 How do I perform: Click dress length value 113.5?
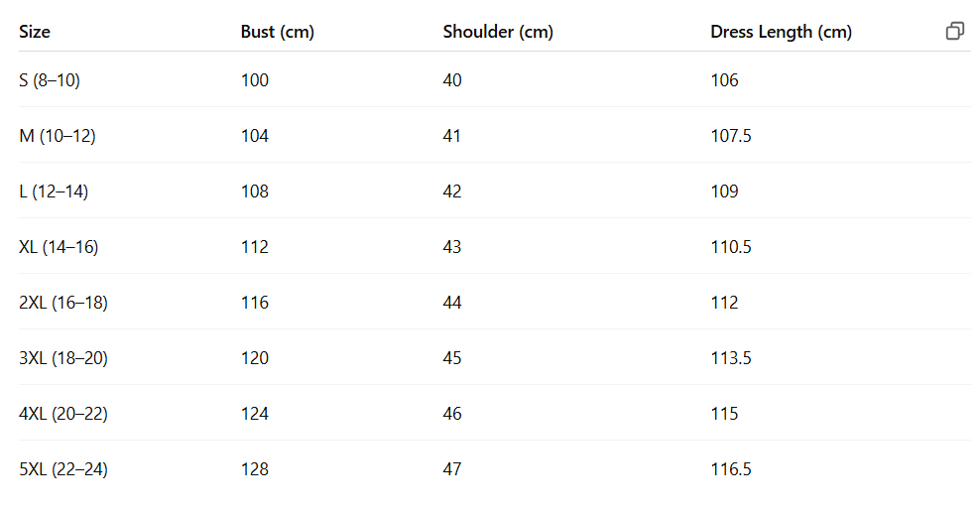pos(731,358)
